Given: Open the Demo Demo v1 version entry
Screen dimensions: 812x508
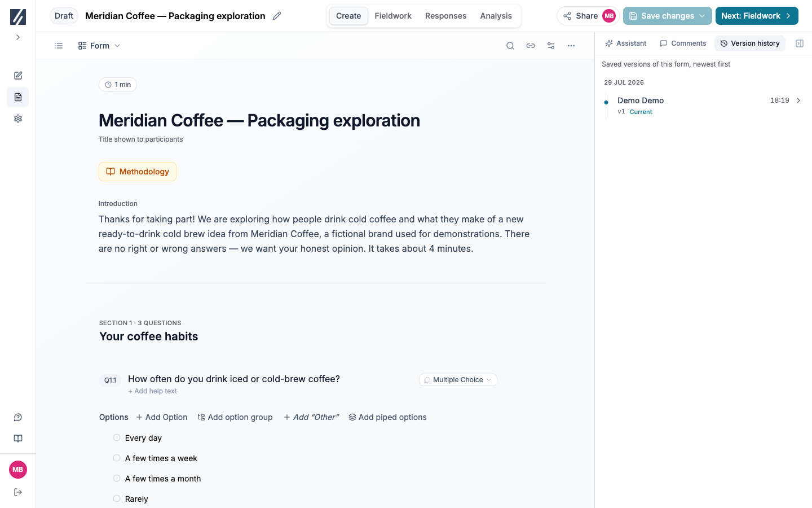Looking at the screenshot, I should point(703,106).
